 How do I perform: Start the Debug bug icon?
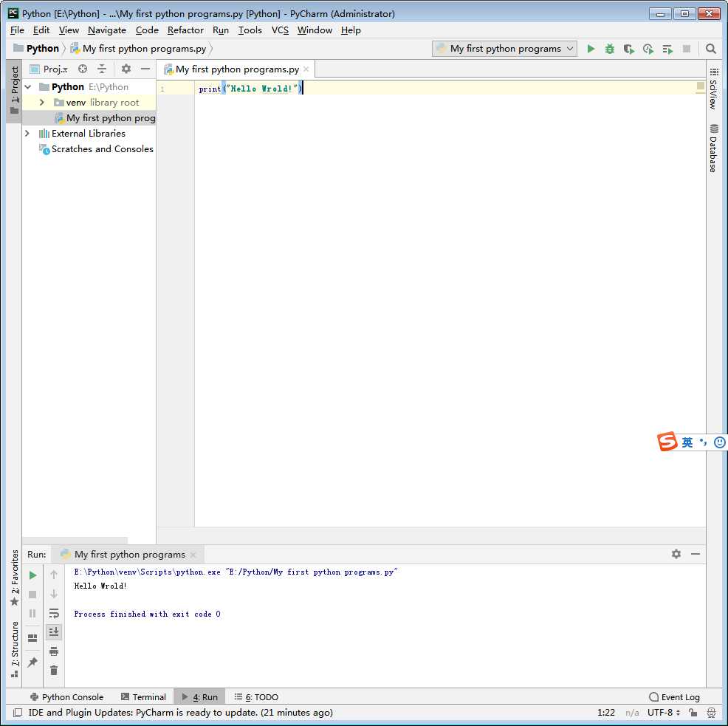tap(610, 49)
